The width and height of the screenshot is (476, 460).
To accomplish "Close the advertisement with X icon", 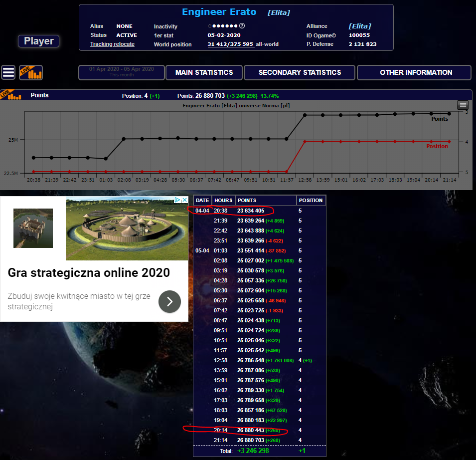I will click(184, 200).
